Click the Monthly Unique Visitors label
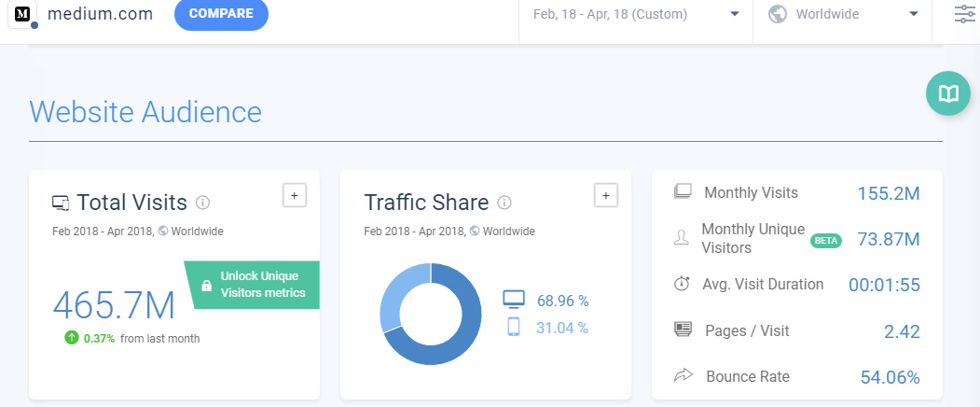980x407 pixels. tap(753, 238)
